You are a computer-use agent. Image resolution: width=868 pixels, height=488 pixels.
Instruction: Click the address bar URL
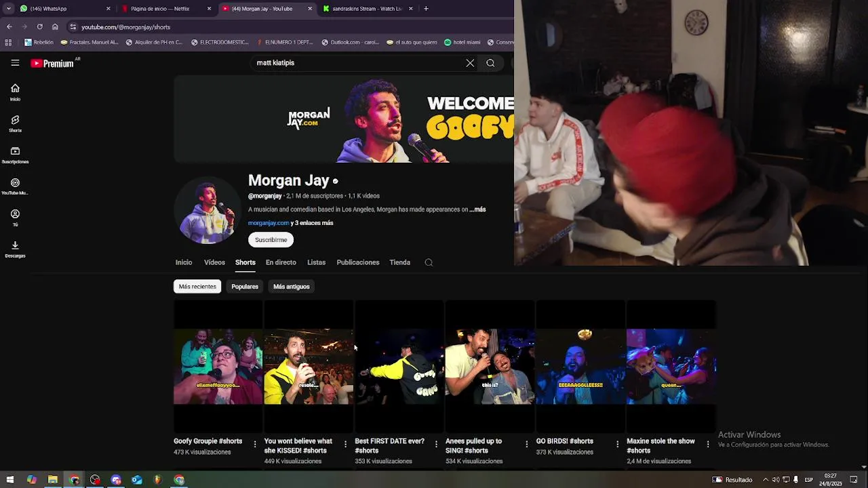pos(125,27)
